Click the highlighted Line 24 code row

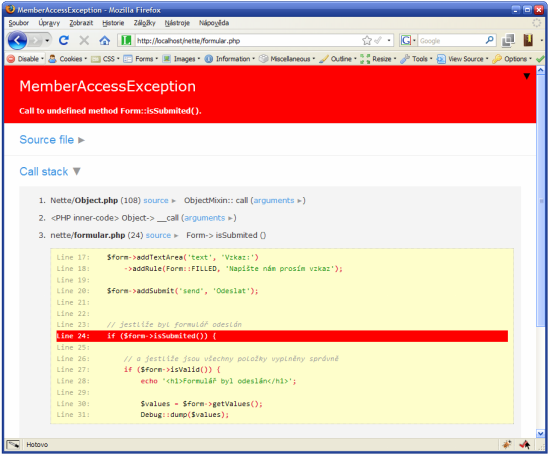tap(282, 336)
